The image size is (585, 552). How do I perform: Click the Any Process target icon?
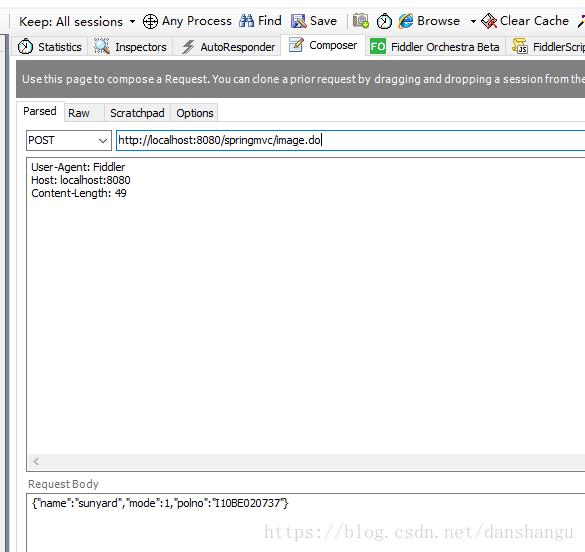[150, 21]
